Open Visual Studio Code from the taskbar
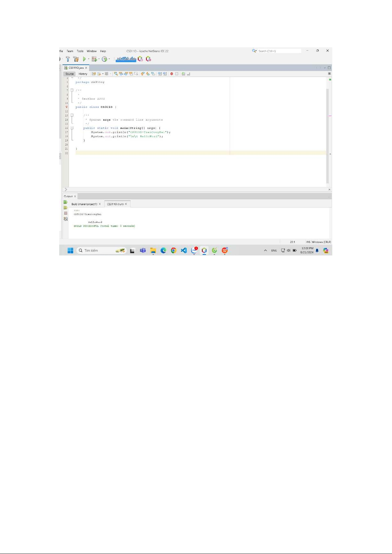The width and height of the screenshot is (392, 554). tap(184, 251)
